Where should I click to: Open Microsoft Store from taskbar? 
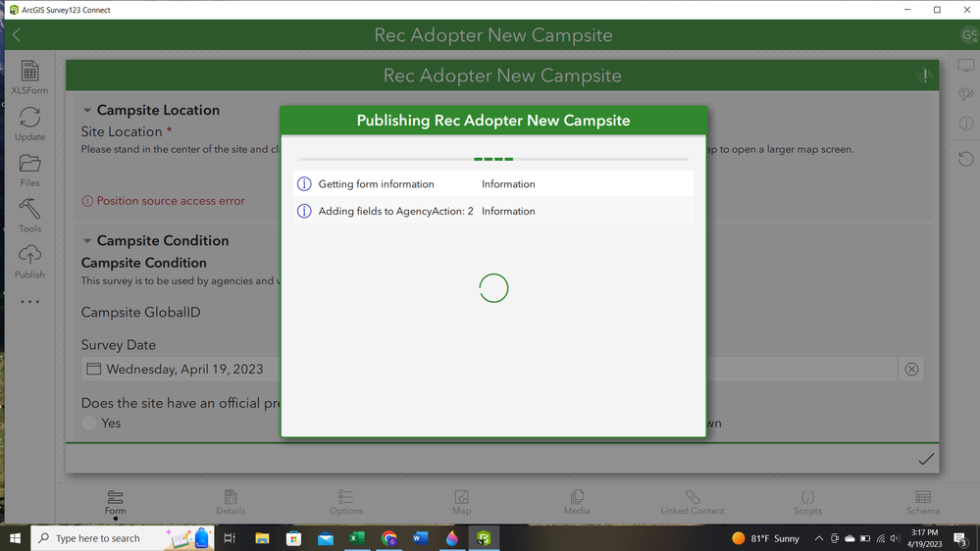pyautogui.click(x=293, y=538)
